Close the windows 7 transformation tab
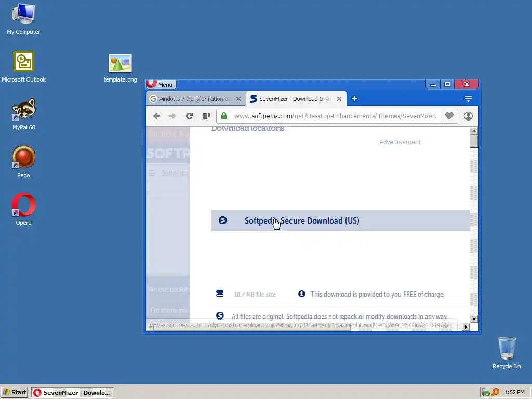 click(238, 99)
